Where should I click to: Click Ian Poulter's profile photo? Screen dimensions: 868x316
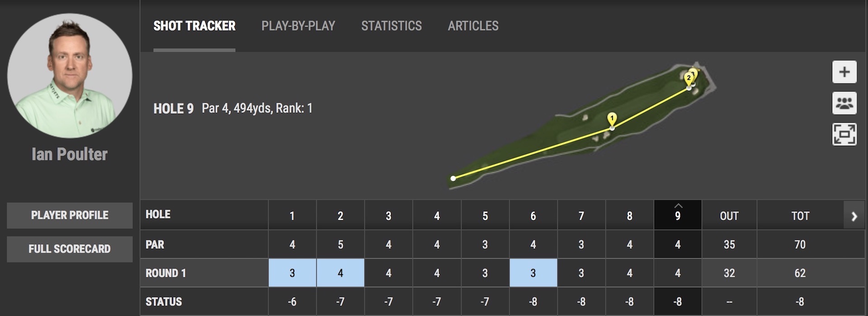70,75
